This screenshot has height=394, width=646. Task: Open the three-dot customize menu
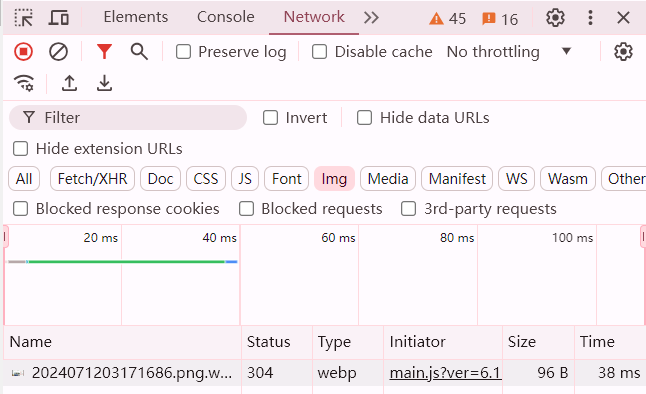pos(590,18)
